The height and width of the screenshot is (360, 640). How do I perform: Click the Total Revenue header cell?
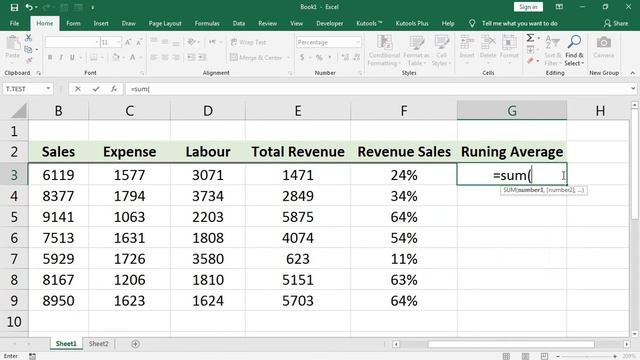(298, 152)
